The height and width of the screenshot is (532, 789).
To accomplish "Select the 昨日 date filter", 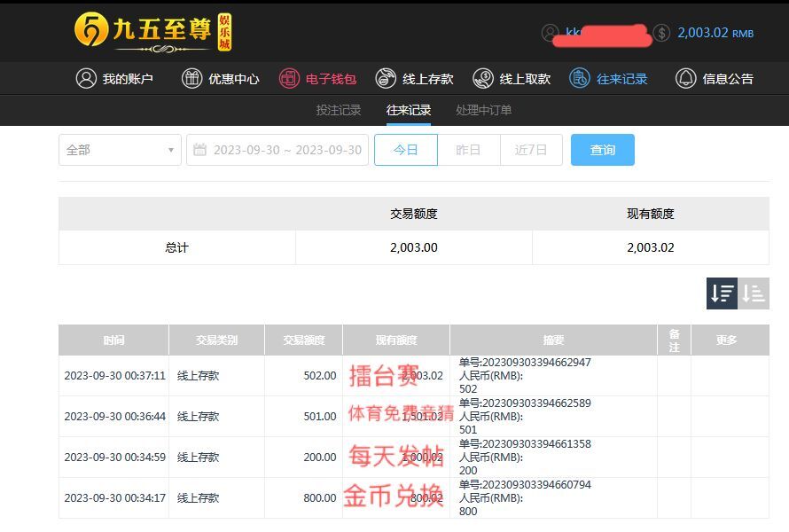I will 468,150.
